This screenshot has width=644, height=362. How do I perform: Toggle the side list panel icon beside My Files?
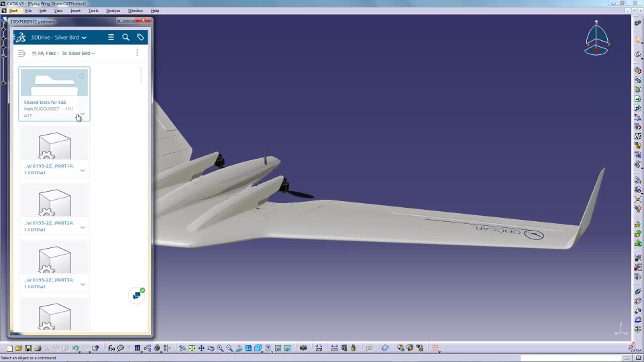coord(21,54)
